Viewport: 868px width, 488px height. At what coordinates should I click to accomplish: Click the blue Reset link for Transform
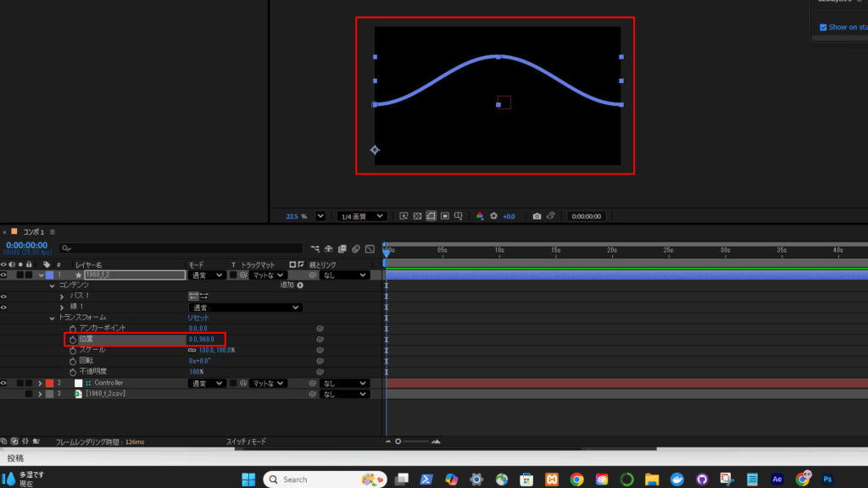tap(198, 318)
